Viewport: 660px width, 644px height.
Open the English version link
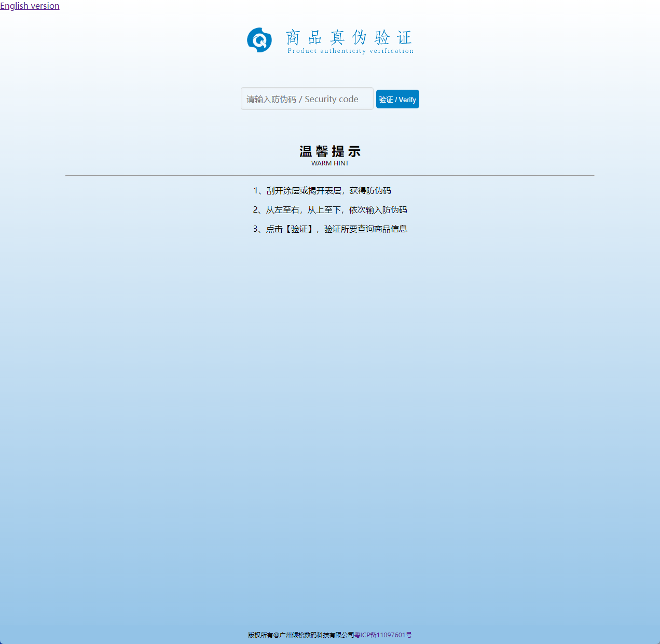pos(30,6)
